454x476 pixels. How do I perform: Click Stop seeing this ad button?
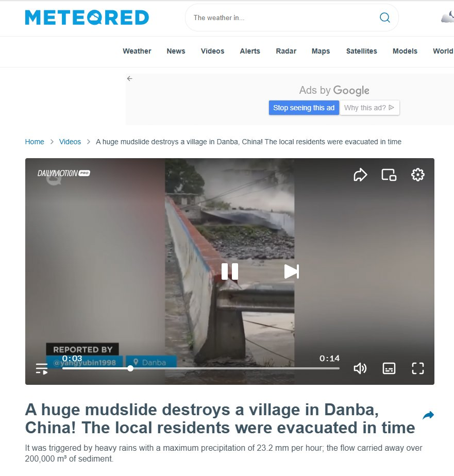[304, 108]
